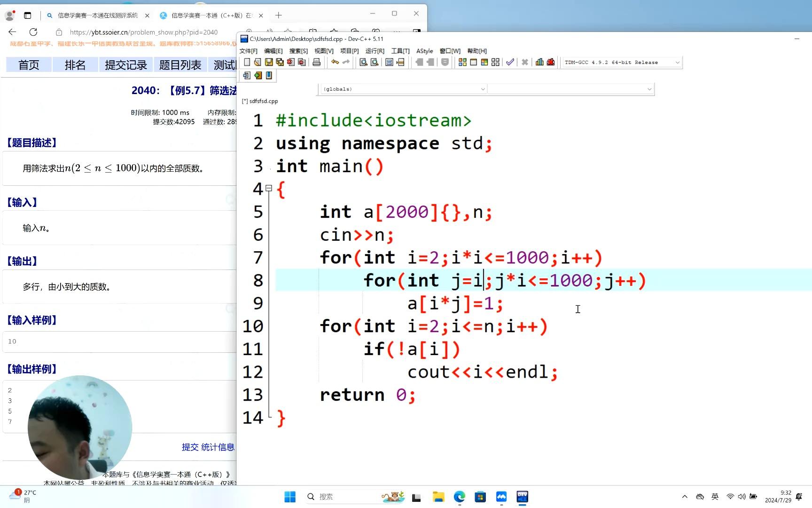Screen dimensions: 812x508
Task: Switch to first browser tab 信息学奥赛一本通在线测评系统
Action: point(98,16)
